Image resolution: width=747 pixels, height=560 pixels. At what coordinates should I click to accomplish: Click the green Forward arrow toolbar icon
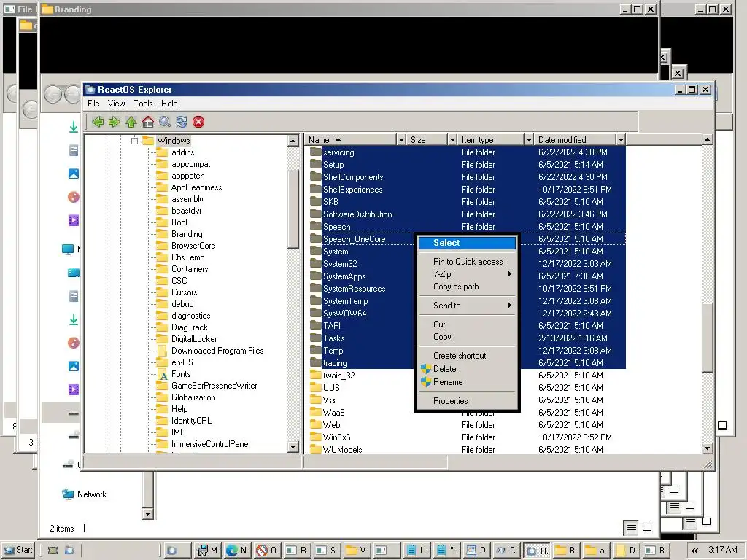[x=115, y=122]
